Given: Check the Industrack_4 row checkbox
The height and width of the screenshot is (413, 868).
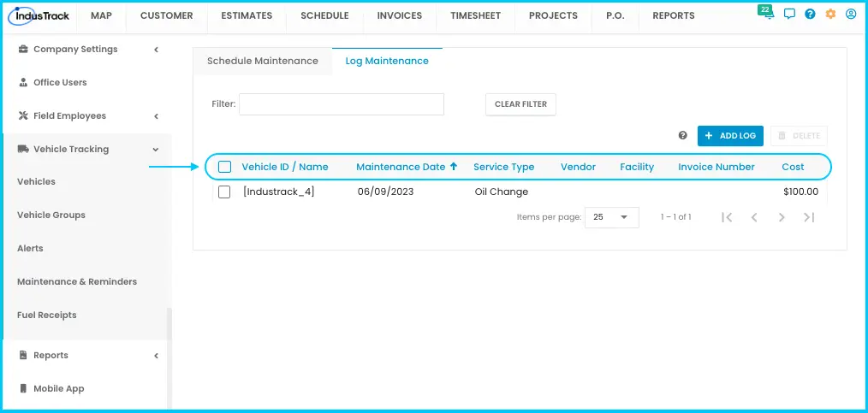Looking at the screenshot, I should pyautogui.click(x=224, y=192).
